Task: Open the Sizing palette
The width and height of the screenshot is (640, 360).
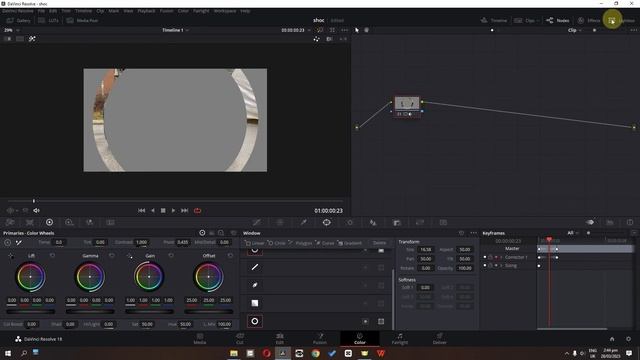Action: (x=420, y=222)
